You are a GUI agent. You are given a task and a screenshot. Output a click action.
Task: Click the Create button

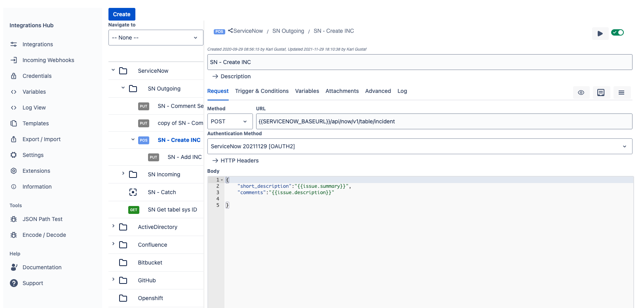coord(122,14)
